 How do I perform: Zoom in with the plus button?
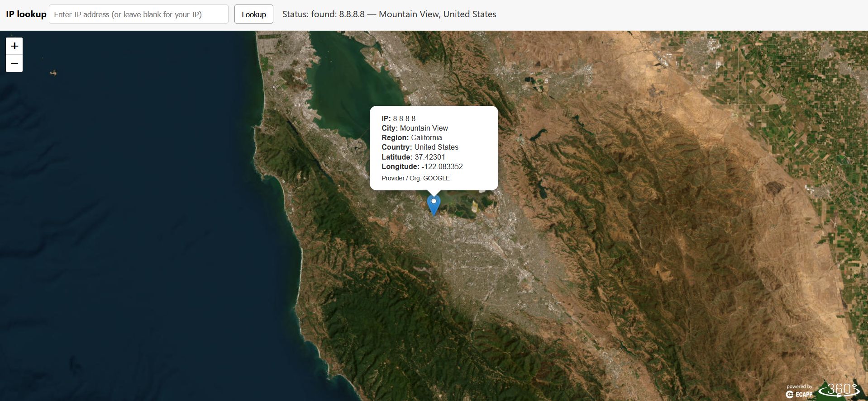14,46
